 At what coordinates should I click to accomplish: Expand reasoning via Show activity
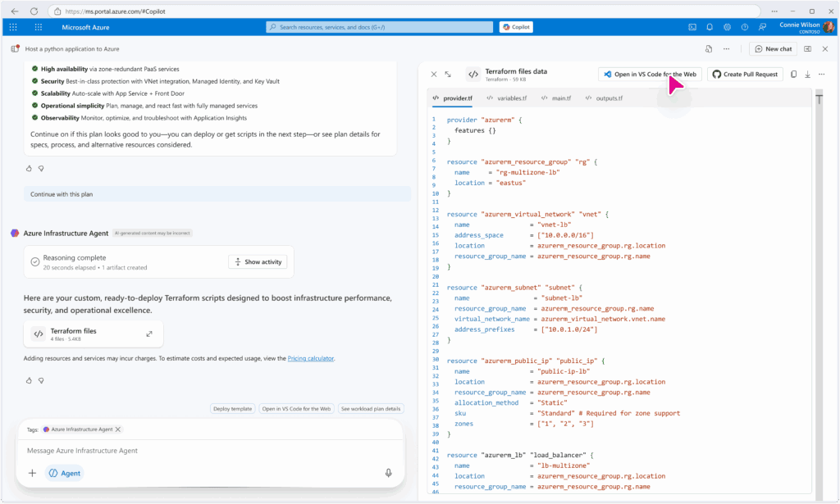[x=258, y=261]
